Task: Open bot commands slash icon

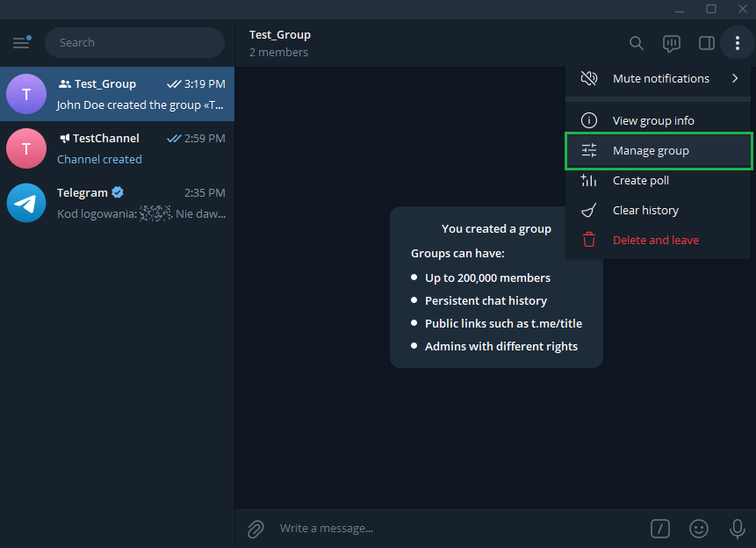Action: 659,529
